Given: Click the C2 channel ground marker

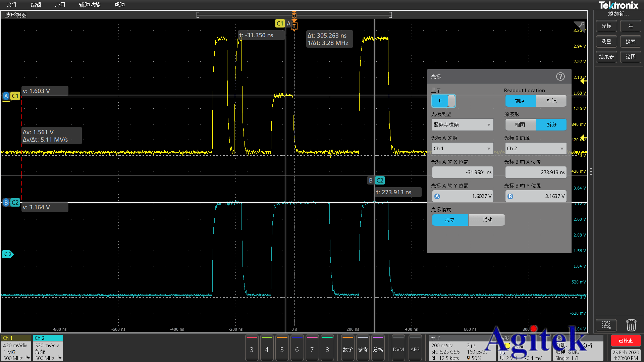Looking at the screenshot, I should [x=8, y=254].
